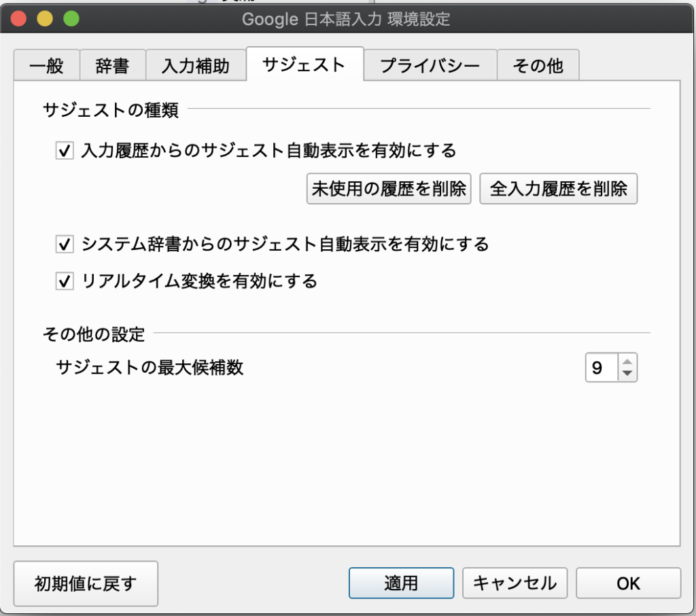696x616 pixels.
Task: Click the サジェスト tab
Action: (304, 65)
